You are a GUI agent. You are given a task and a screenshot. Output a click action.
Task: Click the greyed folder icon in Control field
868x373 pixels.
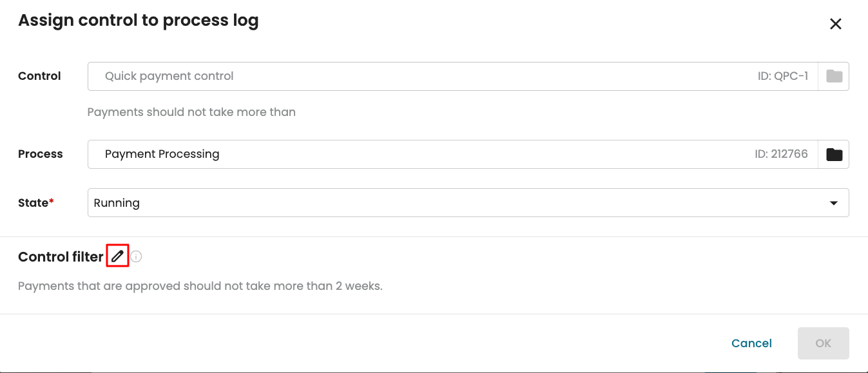(x=834, y=76)
